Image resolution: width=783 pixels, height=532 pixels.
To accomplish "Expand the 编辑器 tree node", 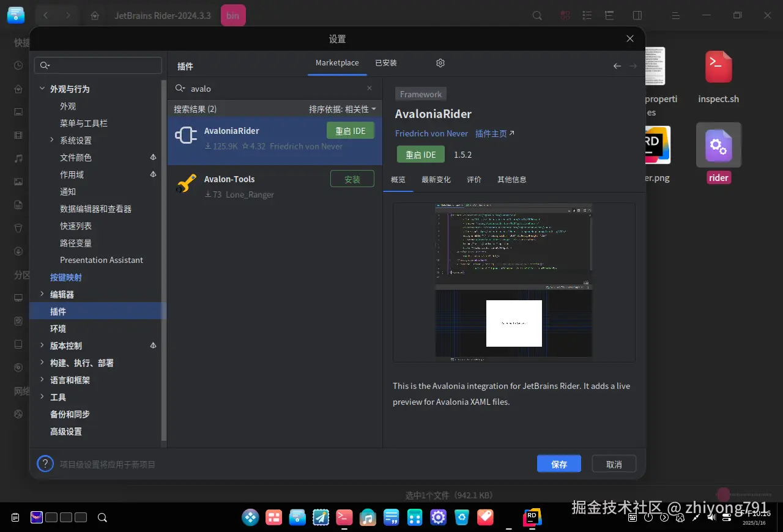I will click(42, 294).
